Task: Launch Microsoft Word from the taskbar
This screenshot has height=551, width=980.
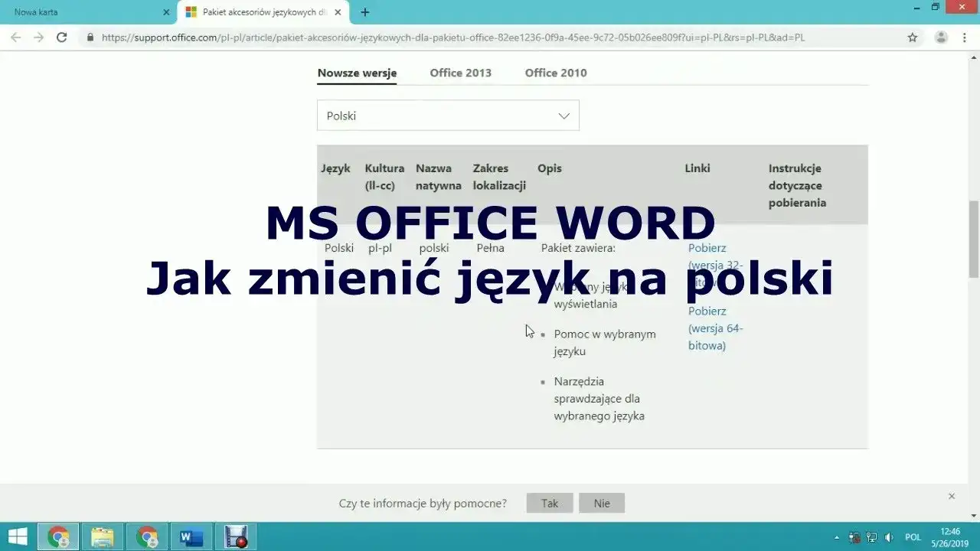Action: click(x=191, y=536)
